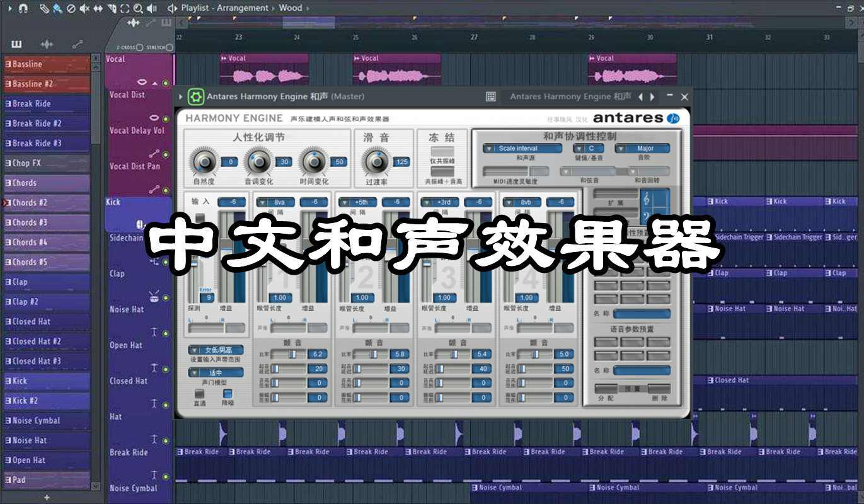Screen dimensions: 864x504
Task: Show audio clips via waveform icon in picker
Action: coord(46,44)
